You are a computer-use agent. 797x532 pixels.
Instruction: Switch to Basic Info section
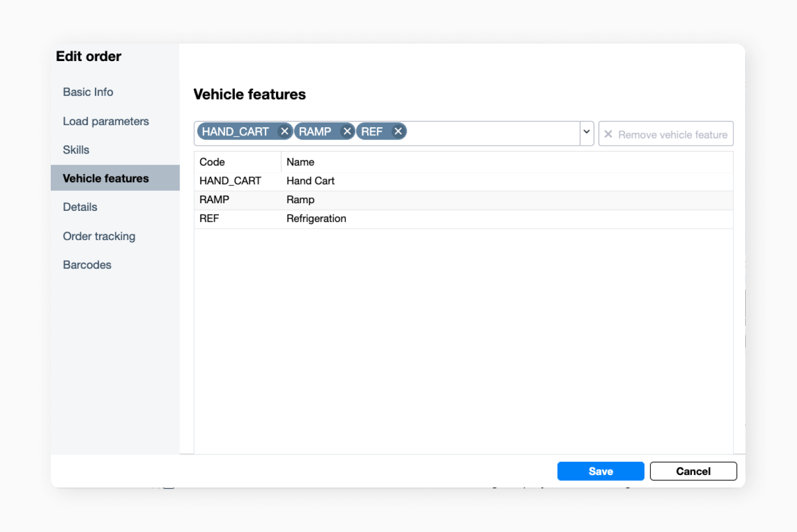point(88,92)
